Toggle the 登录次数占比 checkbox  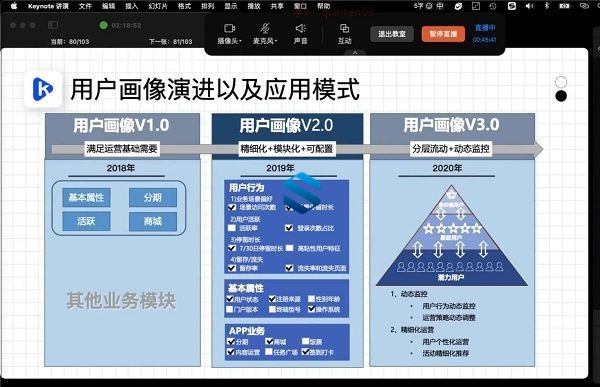tap(289, 228)
